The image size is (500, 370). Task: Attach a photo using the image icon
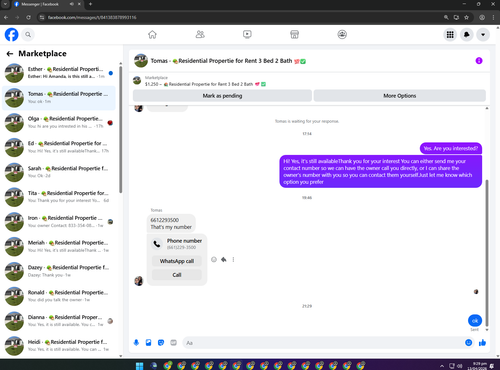point(149,342)
